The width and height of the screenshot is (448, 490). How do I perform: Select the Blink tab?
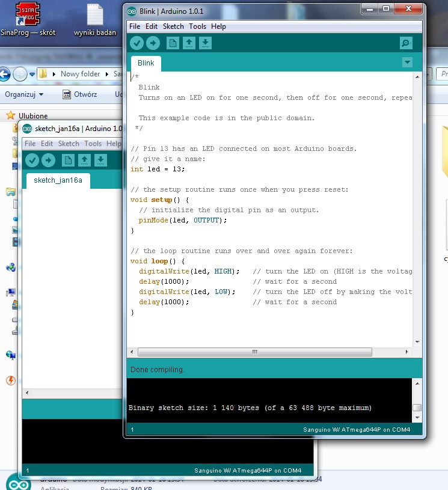(146, 63)
